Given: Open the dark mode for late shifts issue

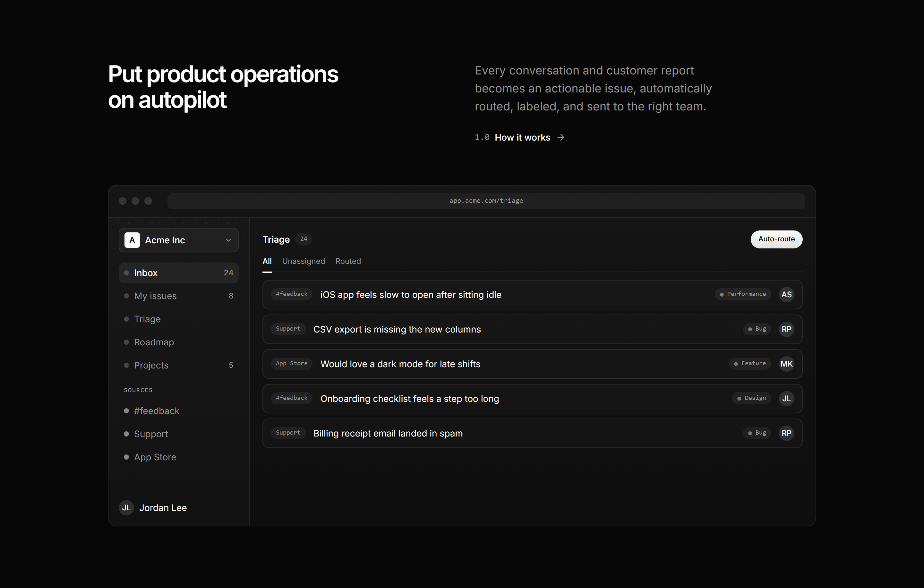Looking at the screenshot, I should pyautogui.click(x=532, y=364).
